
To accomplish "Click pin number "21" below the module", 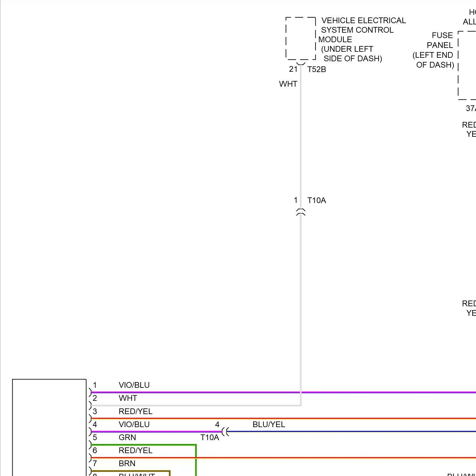I will point(293,69).
